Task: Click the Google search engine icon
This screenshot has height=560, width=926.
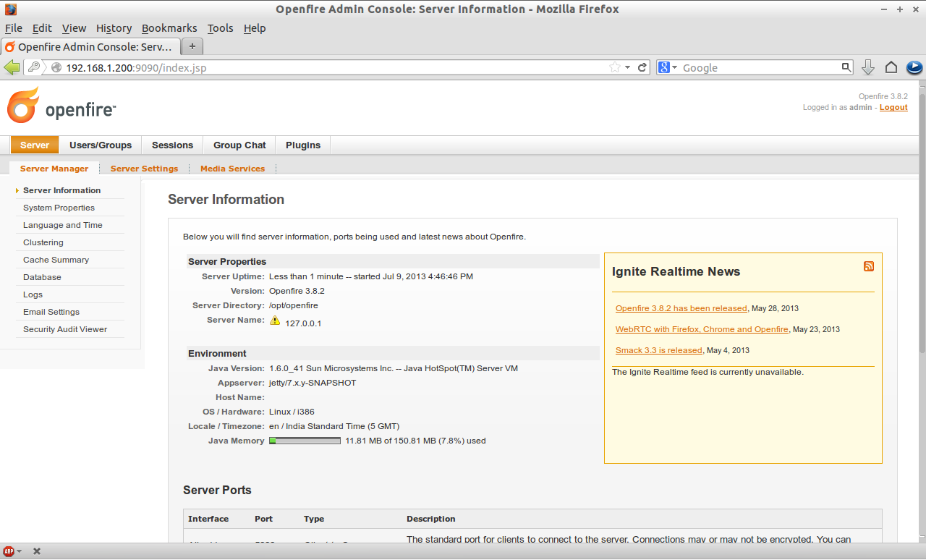Action: (x=664, y=67)
